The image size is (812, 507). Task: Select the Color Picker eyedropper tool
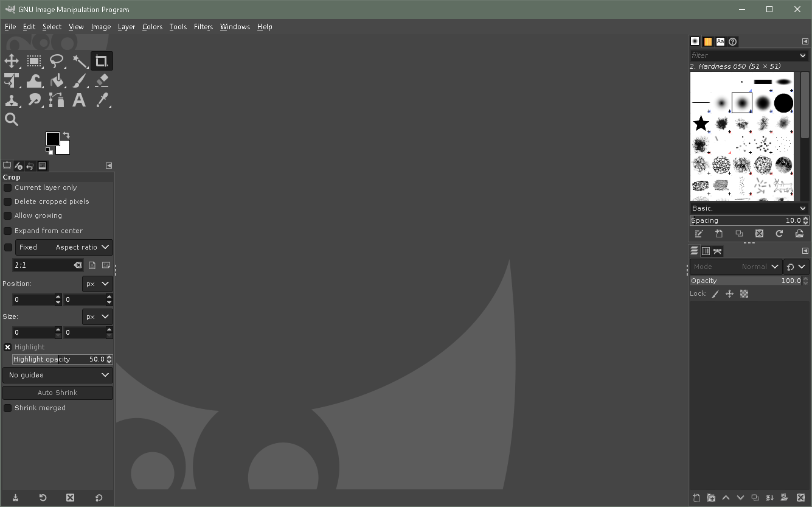point(102,100)
